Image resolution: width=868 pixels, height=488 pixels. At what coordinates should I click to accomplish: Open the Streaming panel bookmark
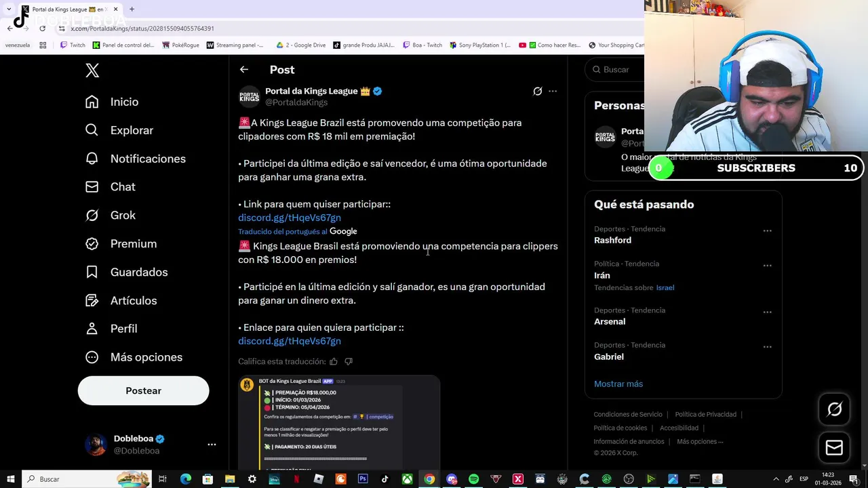[235, 45]
